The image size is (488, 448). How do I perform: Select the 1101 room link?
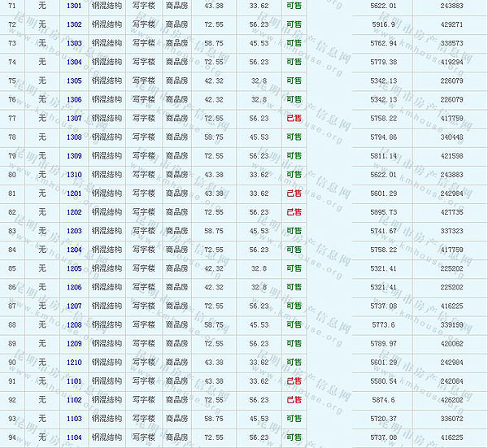pos(74,381)
